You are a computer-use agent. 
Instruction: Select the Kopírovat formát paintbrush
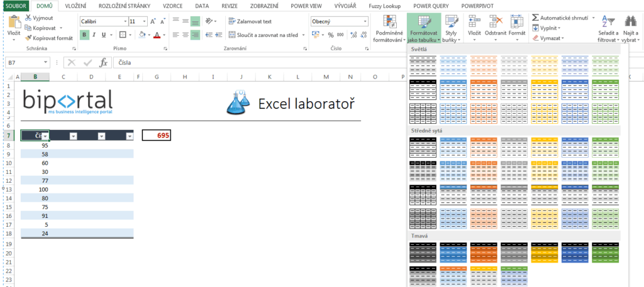point(28,38)
